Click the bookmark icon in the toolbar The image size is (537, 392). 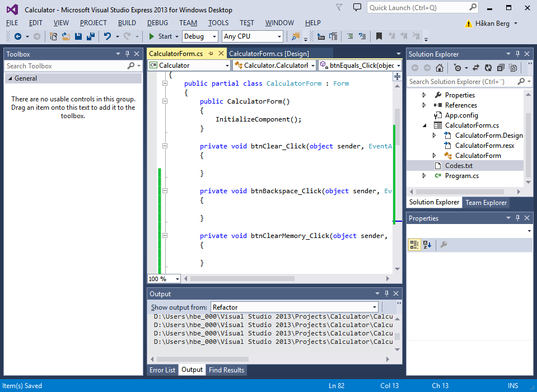coord(379,36)
